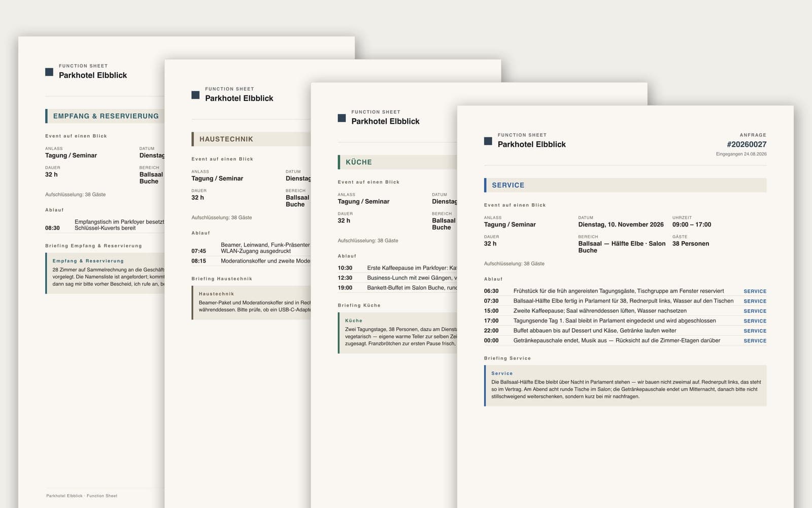
Task: Click footer Parkhotel Elbblick · Function Sheet
Action: [82, 496]
